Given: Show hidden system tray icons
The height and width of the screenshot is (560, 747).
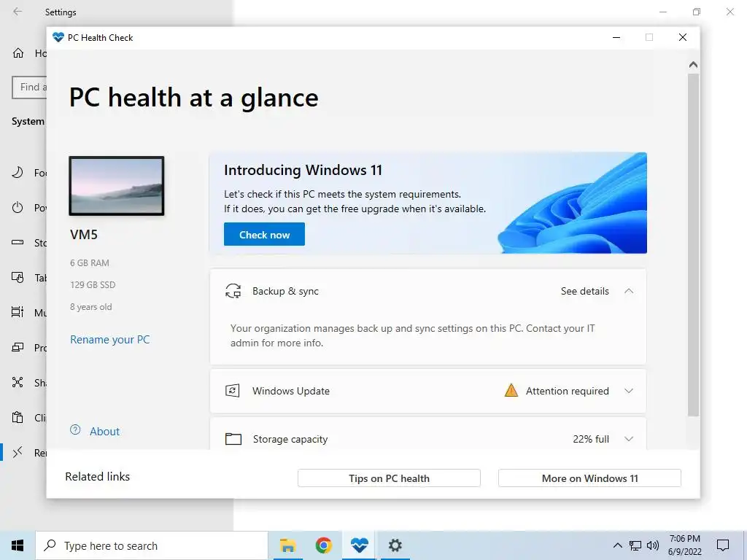Looking at the screenshot, I should pos(617,545).
